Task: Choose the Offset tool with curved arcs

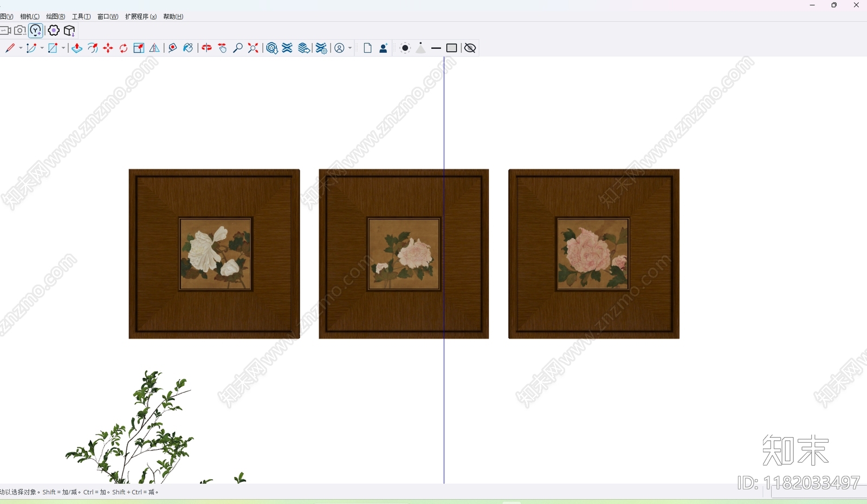Action: 93,48
